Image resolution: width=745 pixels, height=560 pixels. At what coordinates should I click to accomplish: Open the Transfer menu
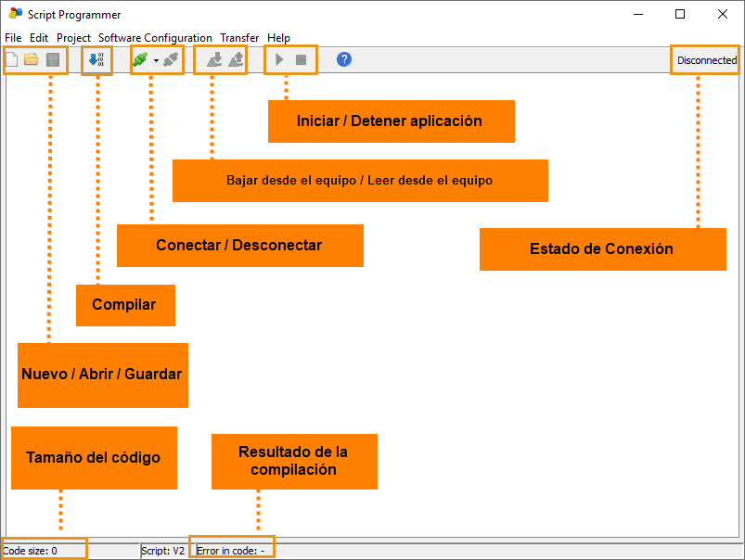[x=239, y=38]
